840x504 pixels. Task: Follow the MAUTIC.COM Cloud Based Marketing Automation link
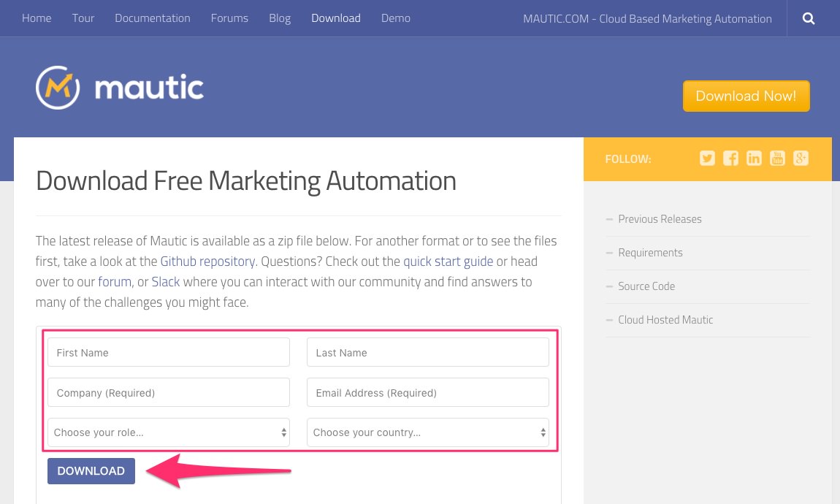click(x=647, y=19)
